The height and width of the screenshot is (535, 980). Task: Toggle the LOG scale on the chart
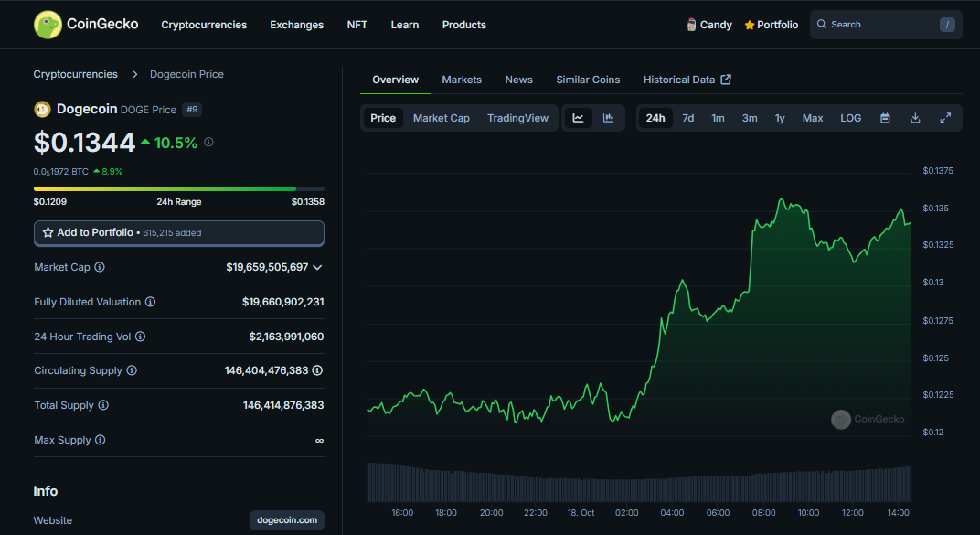(x=850, y=118)
